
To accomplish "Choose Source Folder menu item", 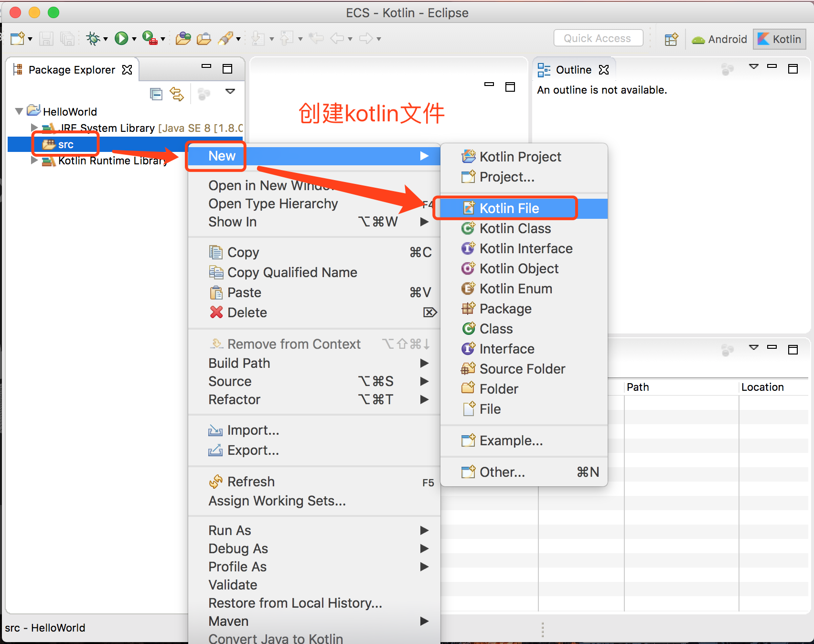I will tap(524, 369).
